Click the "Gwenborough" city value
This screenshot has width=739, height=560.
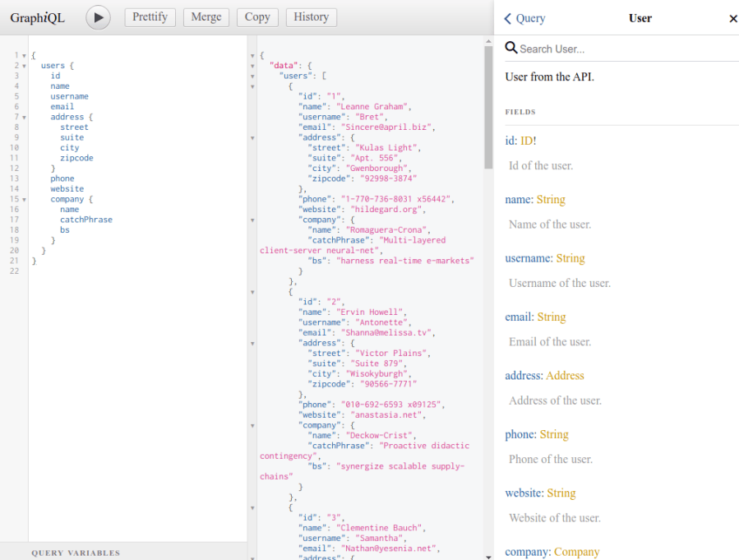click(x=376, y=169)
